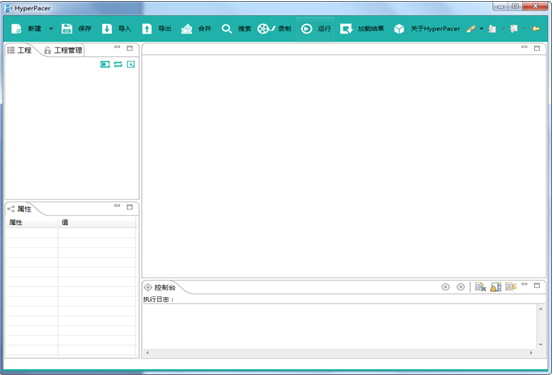Screen dimensions: 553x375
Task: Click inside the execution log text area
Action: (x=340, y=326)
